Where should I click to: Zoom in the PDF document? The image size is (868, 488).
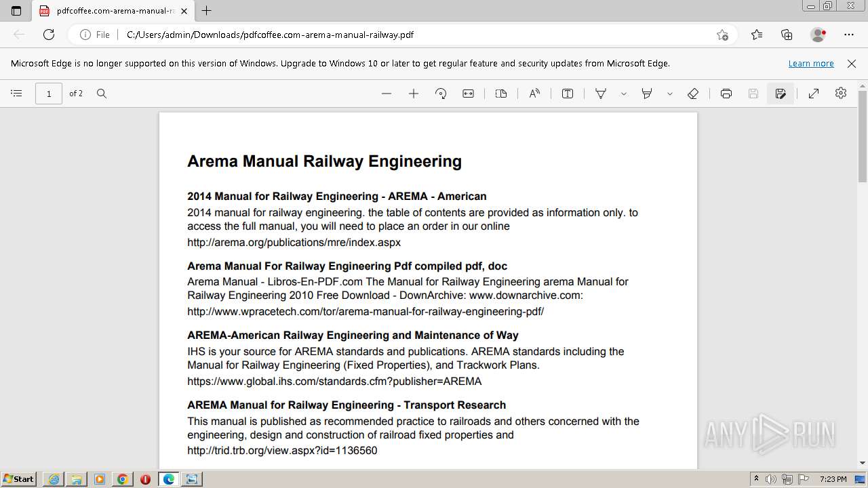pyautogui.click(x=414, y=94)
